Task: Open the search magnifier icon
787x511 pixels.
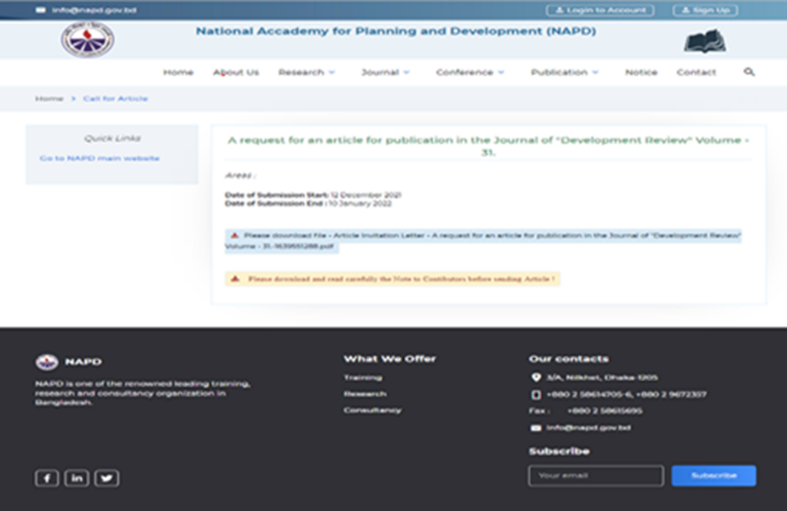Action: [749, 72]
